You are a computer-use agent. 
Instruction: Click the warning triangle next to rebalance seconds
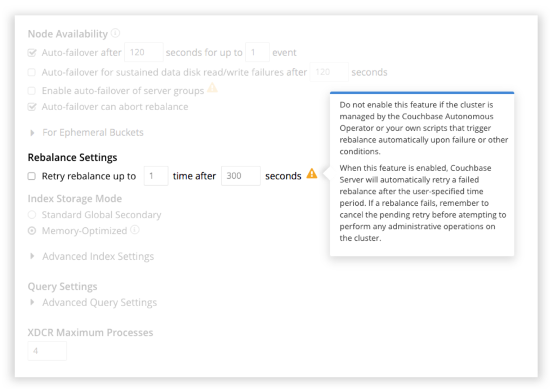[312, 175]
